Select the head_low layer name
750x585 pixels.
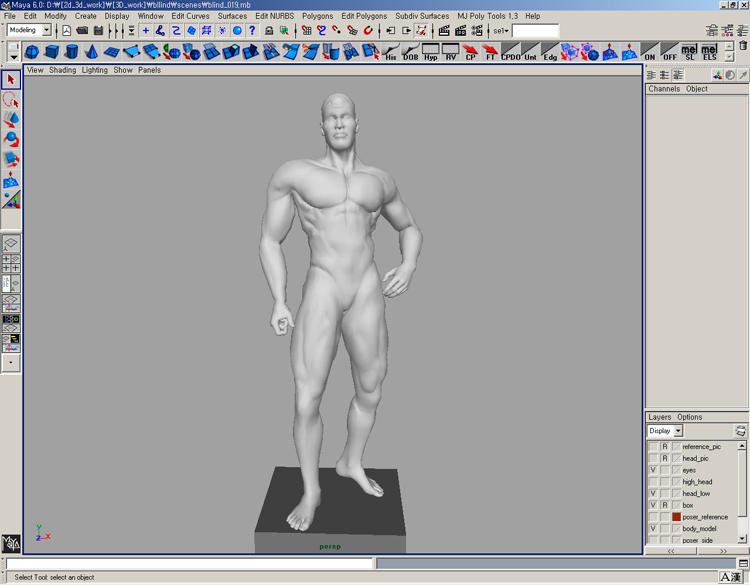pos(696,493)
